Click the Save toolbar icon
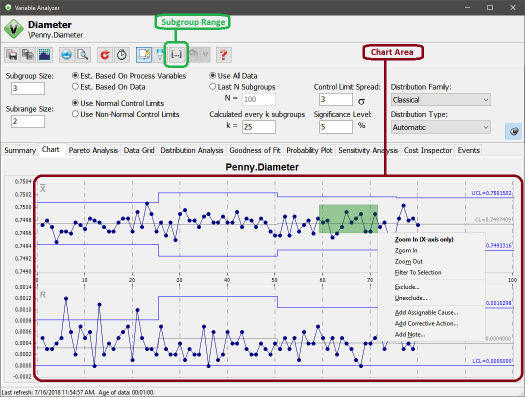The image size is (525, 397). (12, 55)
